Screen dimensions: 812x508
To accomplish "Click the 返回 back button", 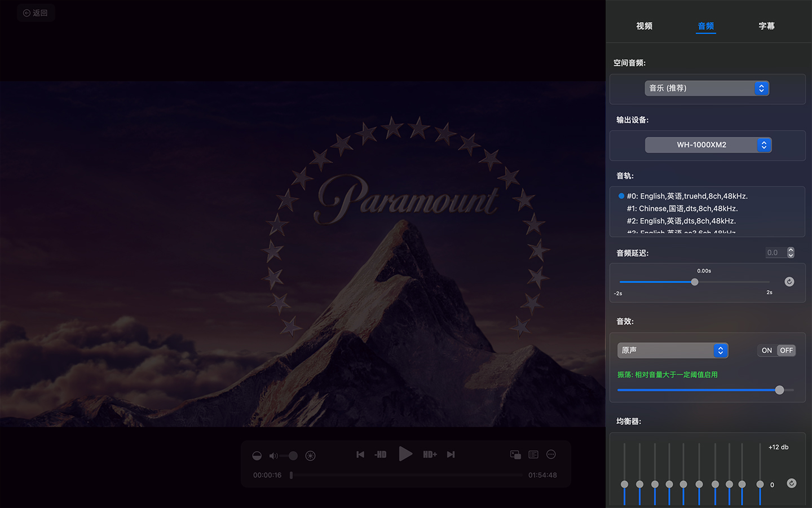I will pyautogui.click(x=36, y=13).
